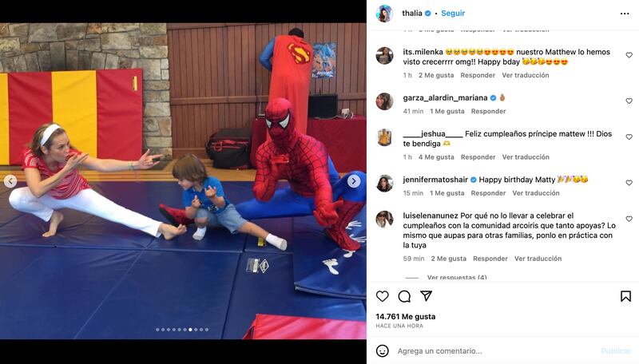Open thalia profile username

click(x=412, y=13)
